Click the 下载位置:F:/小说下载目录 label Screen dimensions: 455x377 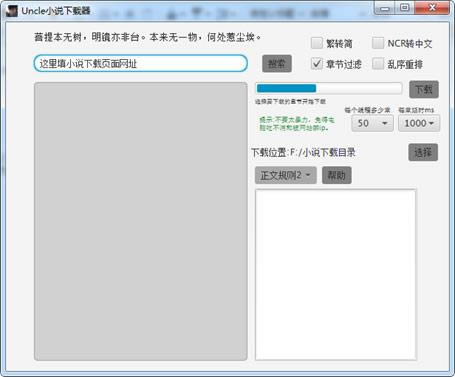click(303, 153)
